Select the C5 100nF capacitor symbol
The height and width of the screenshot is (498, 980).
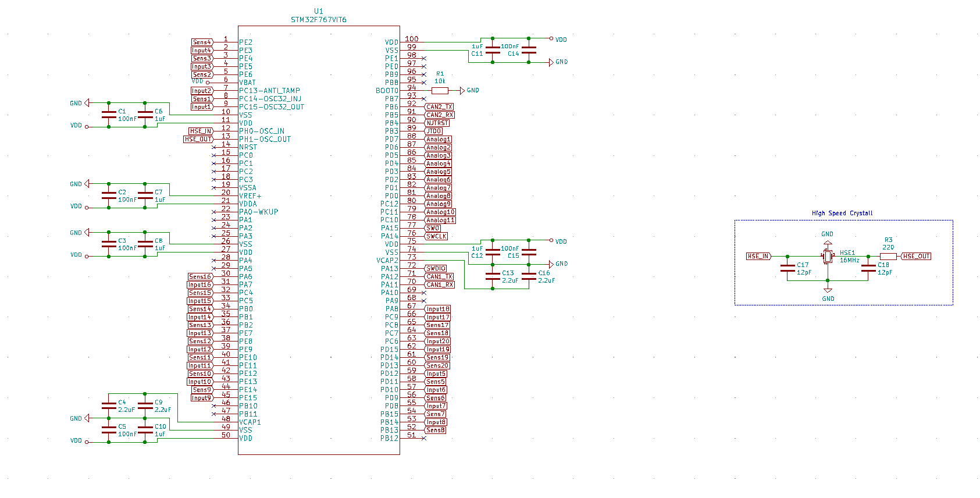(109, 430)
